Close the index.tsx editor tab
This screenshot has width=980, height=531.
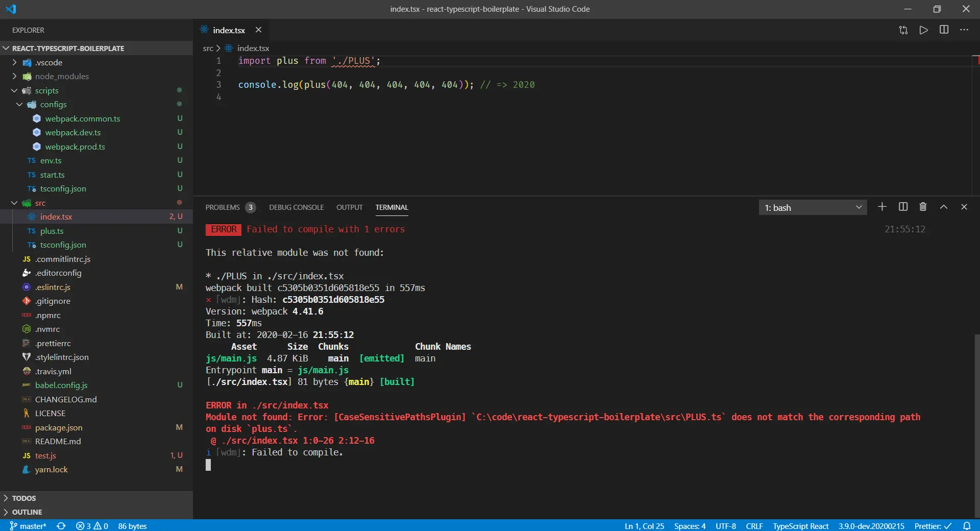pos(259,30)
